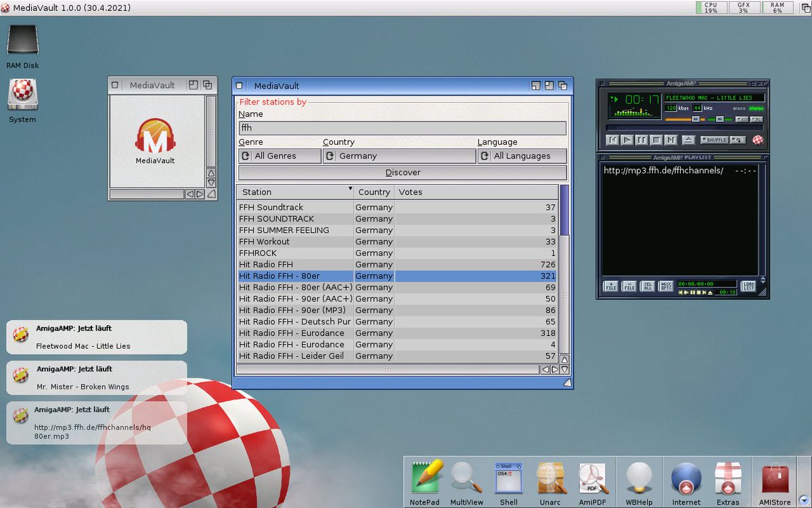
Task: Open the System drive icon
Action: [x=22, y=101]
